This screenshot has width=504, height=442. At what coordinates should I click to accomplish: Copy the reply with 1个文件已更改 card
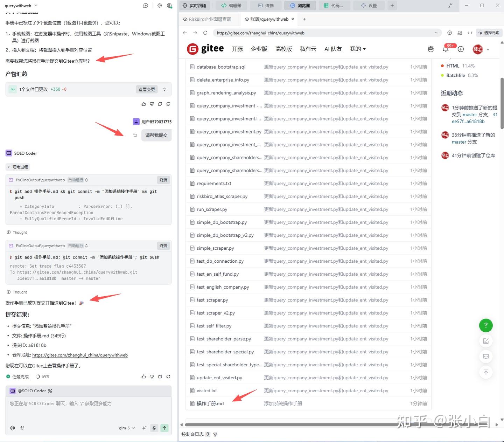point(160,104)
